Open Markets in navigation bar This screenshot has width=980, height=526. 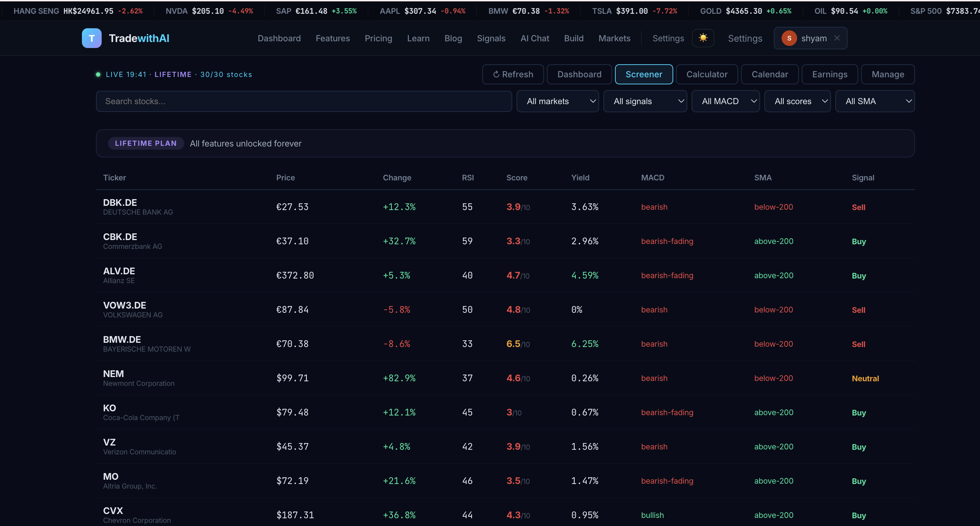pos(614,38)
